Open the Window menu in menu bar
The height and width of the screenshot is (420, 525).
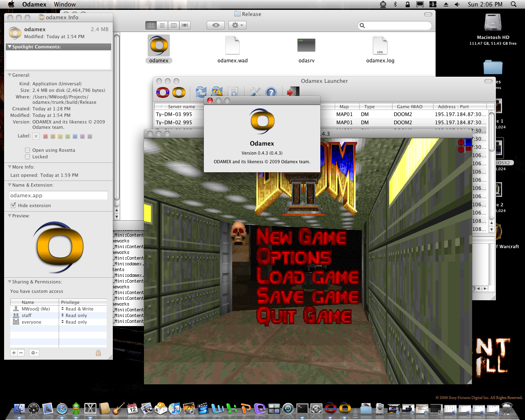(65, 5)
